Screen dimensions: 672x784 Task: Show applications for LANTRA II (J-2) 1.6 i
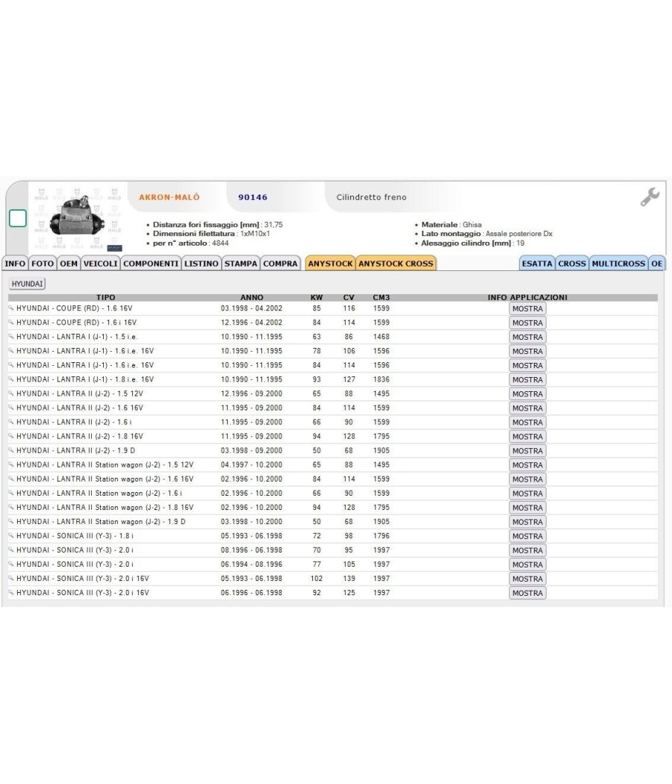point(527,423)
